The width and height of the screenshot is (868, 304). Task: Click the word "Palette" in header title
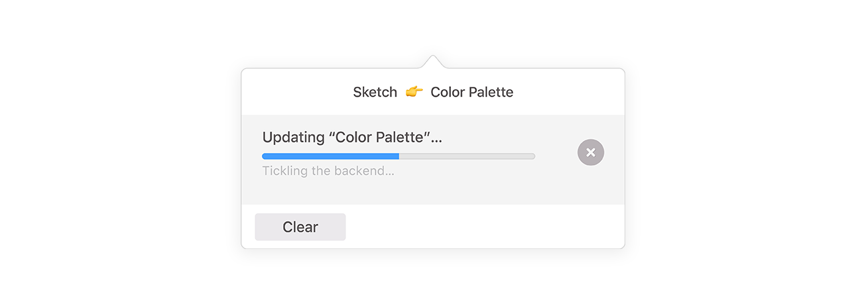click(491, 92)
